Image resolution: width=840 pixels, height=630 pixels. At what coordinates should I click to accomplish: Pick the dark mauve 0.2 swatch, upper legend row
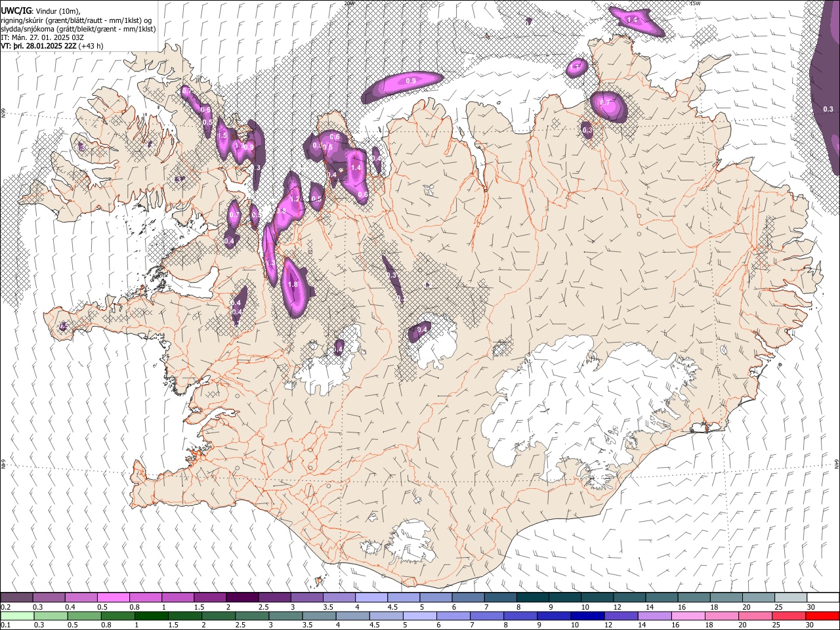point(16,598)
